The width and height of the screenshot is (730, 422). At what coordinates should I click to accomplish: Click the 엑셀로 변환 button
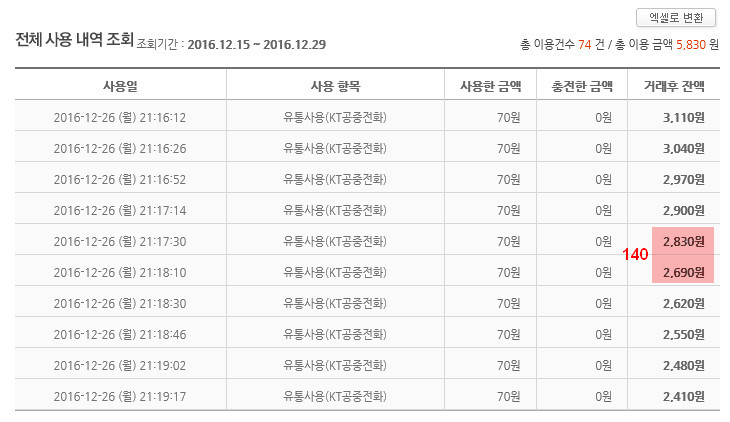675,17
